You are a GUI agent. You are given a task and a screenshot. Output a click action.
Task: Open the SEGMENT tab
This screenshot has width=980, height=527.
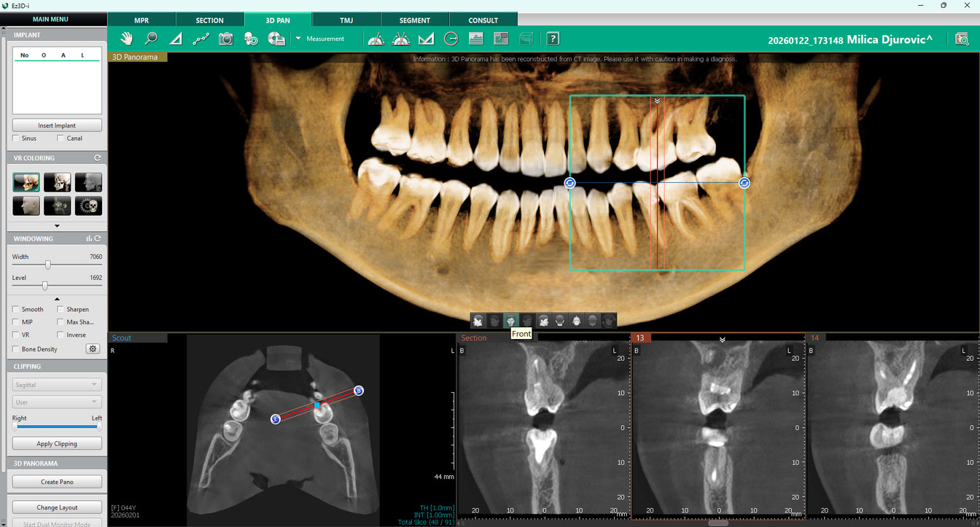click(x=415, y=20)
